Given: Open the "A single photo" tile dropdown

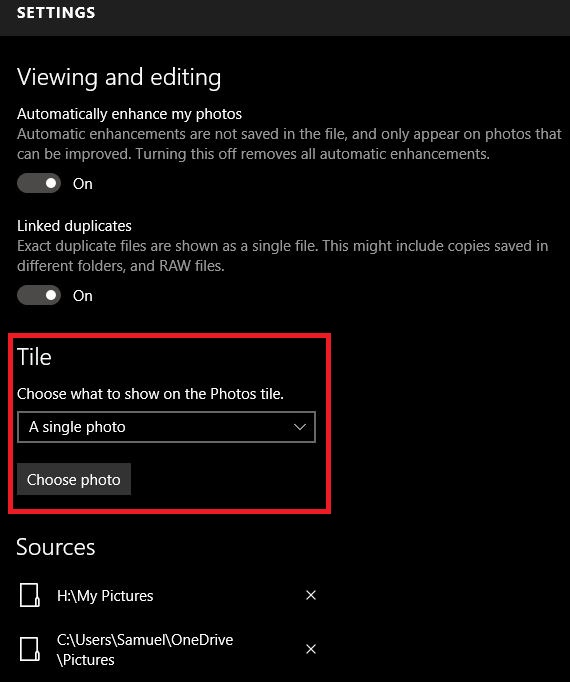Looking at the screenshot, I should click(x=166, y=427).
